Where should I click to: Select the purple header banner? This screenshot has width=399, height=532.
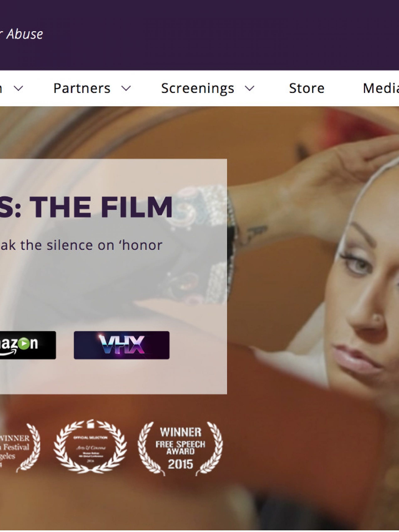199,35
